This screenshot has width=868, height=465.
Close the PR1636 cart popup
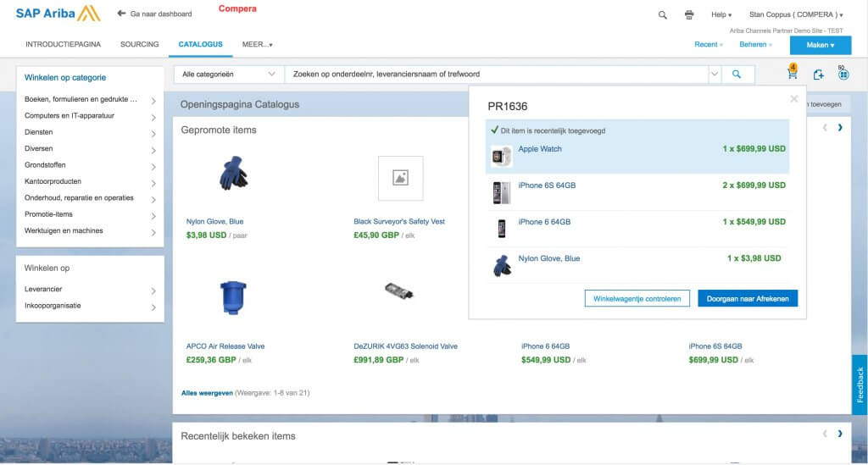pos(793,99)
